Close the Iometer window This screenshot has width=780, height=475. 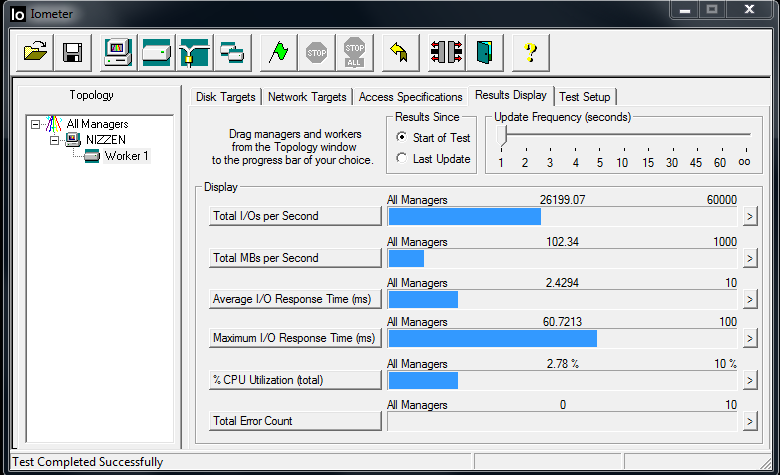point(750,9)
